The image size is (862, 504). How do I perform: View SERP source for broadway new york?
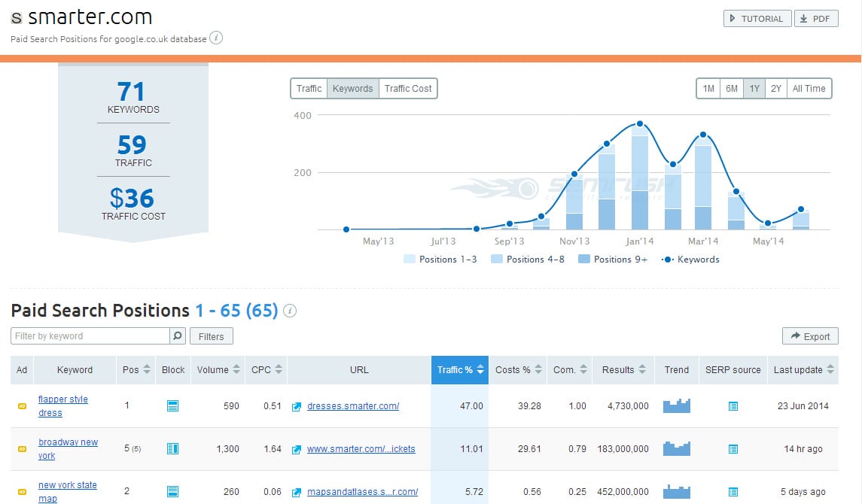tap(733, 449)
